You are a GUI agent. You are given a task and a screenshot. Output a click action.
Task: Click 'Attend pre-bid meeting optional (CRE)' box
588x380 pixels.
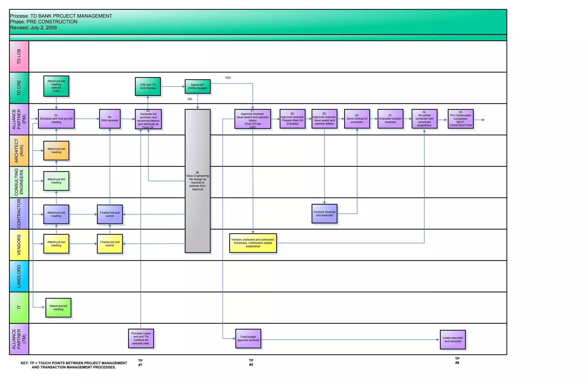[x=56, y=86]
